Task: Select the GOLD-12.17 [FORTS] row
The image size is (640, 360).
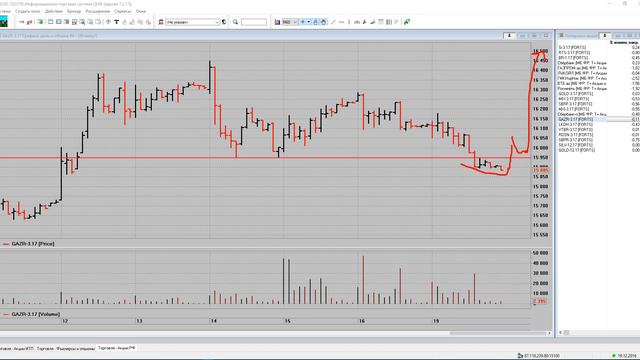Action: tap(598, 150)
